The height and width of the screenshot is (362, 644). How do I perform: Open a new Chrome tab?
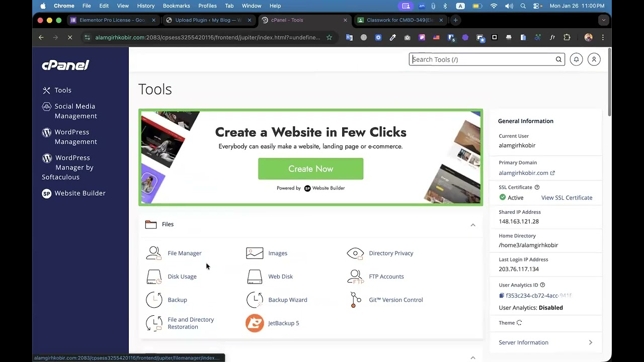click(x=455, y=20)
